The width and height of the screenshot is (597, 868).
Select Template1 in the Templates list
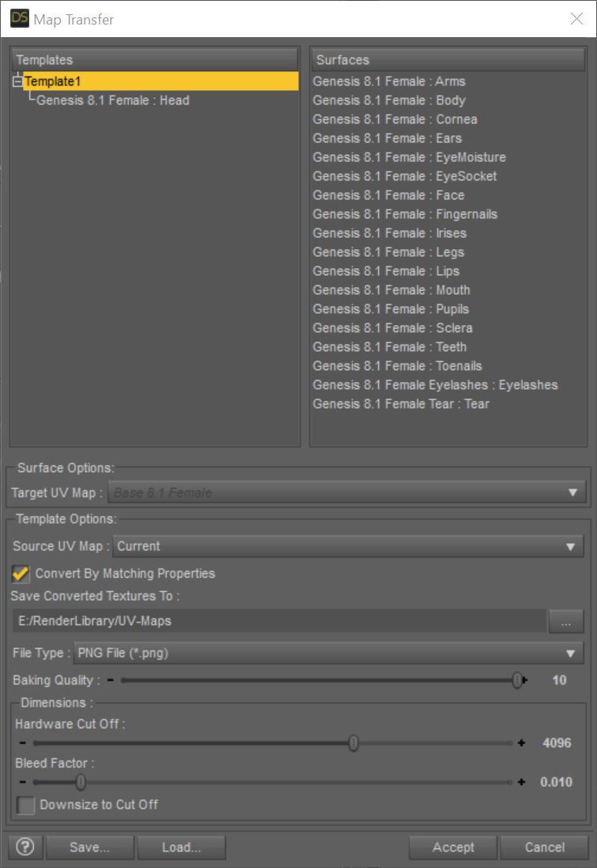(x=161, y=81)
